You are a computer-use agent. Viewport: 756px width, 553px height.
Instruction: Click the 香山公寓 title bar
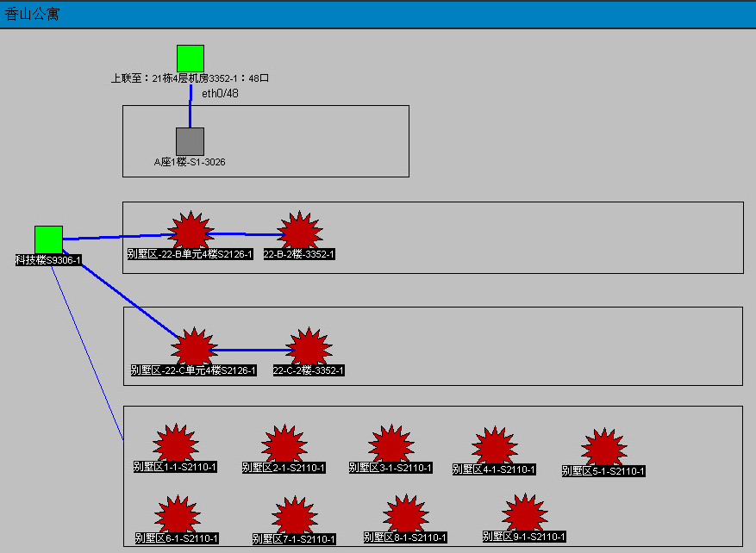point(378,15)
